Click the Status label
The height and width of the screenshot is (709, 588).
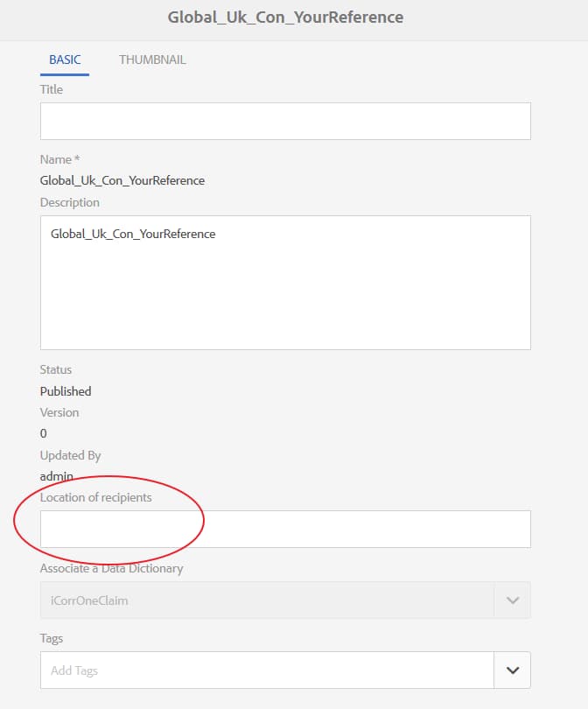(55, 369)
